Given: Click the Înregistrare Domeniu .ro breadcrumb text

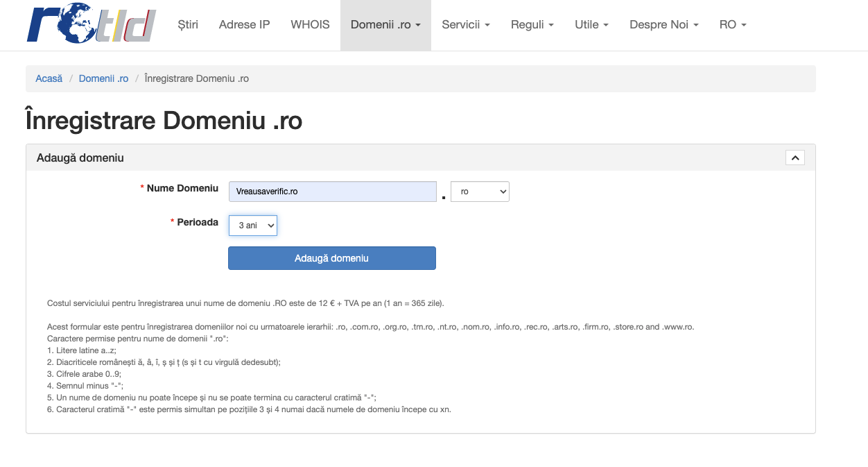Looking at the screenshot, I should tap(197, 78).
